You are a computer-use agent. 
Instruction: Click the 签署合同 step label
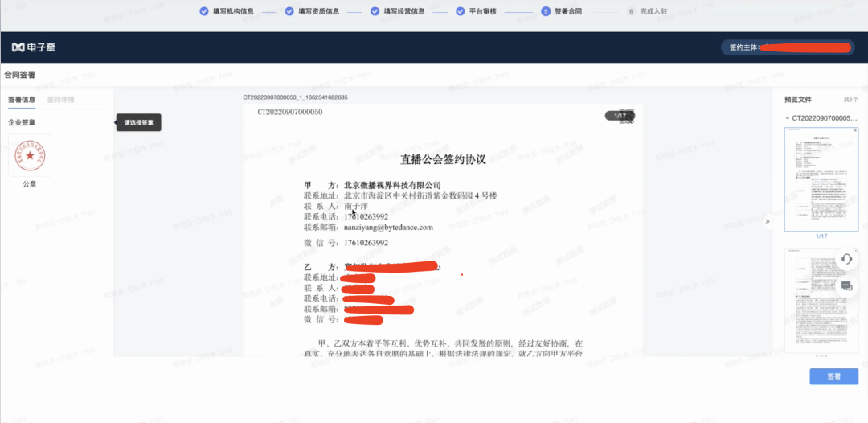pos(568,11)
